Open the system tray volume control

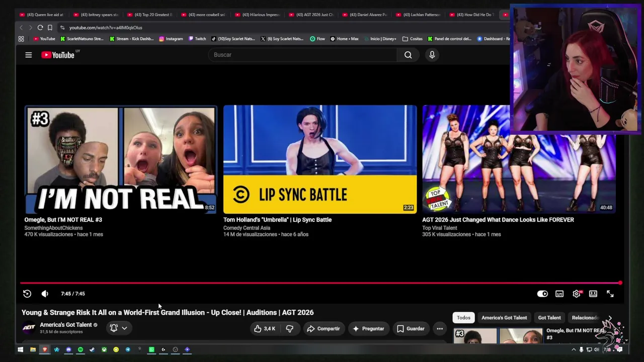pyautogui.click(x=597, y=349)
